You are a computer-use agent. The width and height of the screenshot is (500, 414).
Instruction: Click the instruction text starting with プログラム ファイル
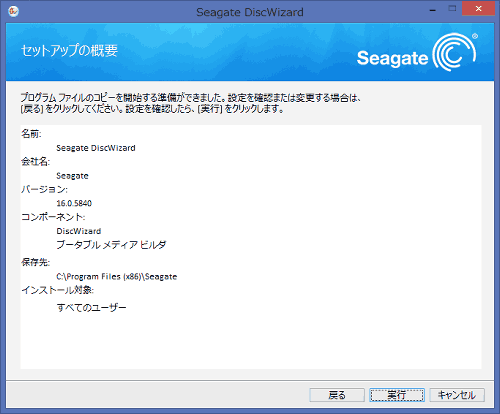tap(191, 103)
